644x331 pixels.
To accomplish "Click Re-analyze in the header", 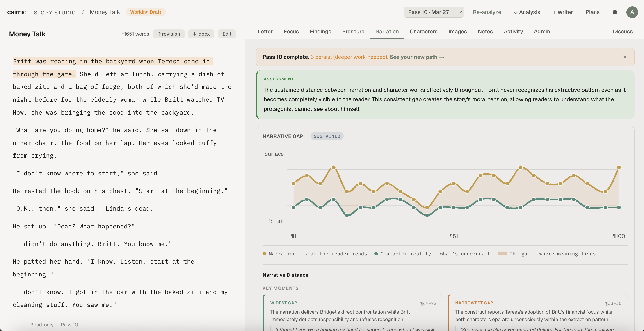I will (487, 12).
